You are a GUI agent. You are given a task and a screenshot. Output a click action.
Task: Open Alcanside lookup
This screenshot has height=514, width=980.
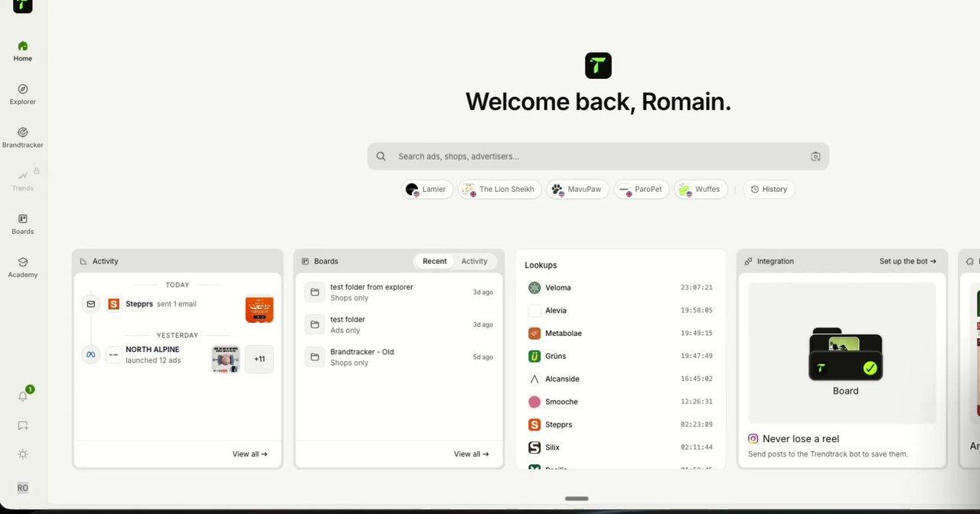[x=620, y=379]
